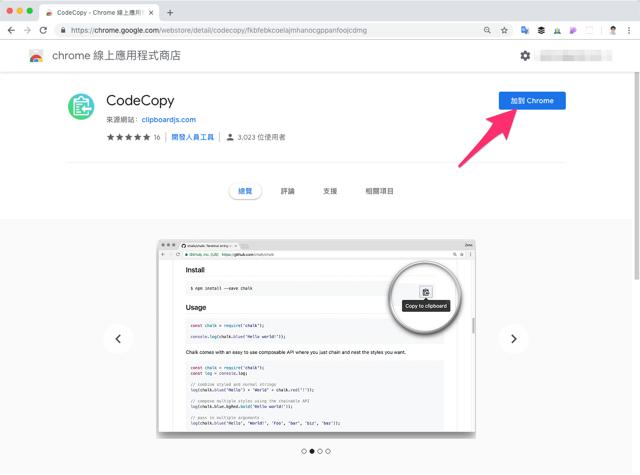Click the CodeCopy browser tab
The width and height of the screenshot is (640, 475).
(x=98, y=13)
